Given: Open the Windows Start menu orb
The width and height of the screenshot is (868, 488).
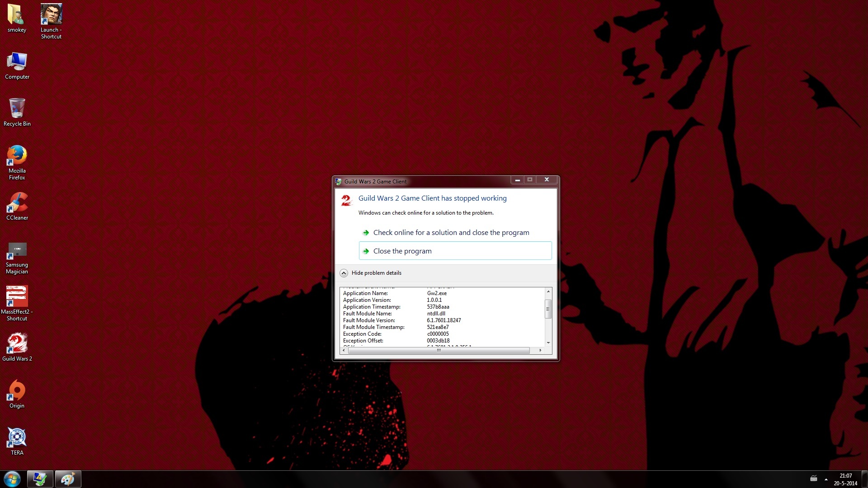Looking at the screenshot, I should 12,479.
